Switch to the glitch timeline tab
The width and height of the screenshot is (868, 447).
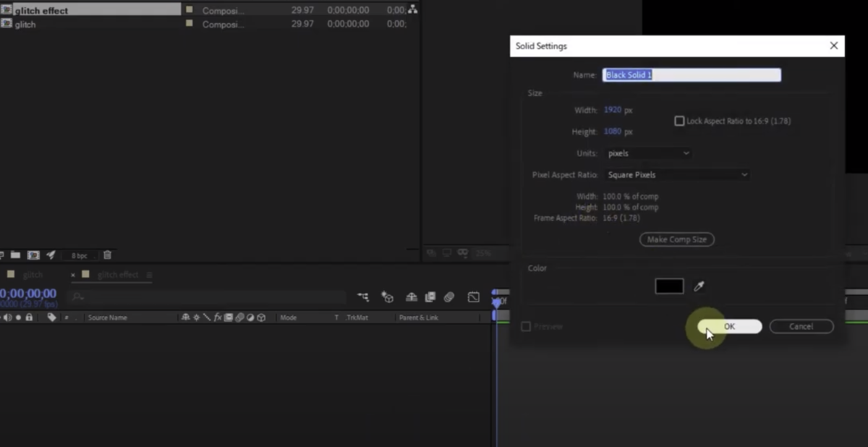(x=33, y=275)
